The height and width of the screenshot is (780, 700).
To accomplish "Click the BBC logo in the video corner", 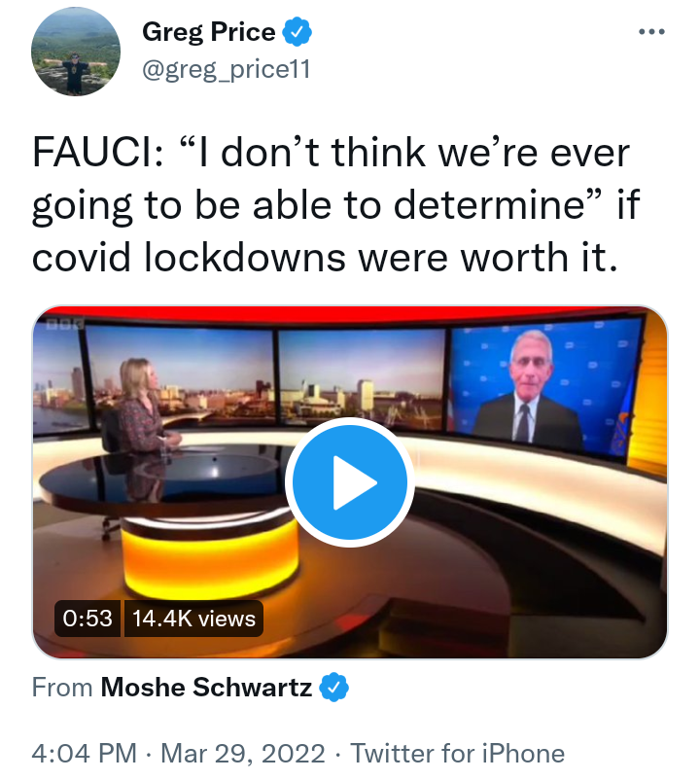I will pos(64,325).
